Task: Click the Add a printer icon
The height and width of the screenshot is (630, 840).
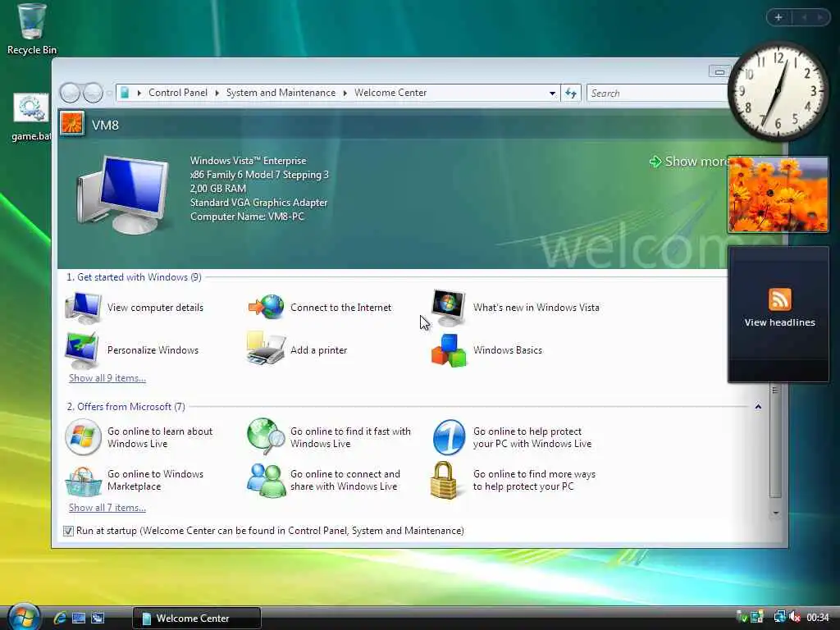Action: [x=266, y=349]
